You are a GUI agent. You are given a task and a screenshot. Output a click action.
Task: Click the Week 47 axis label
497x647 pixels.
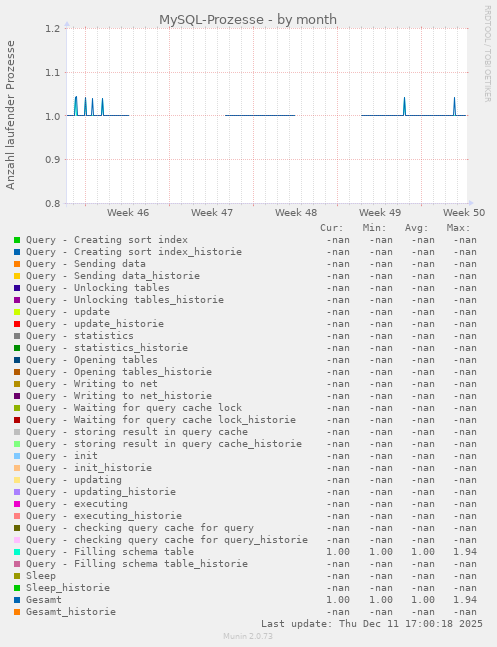(x=212, y=213)
